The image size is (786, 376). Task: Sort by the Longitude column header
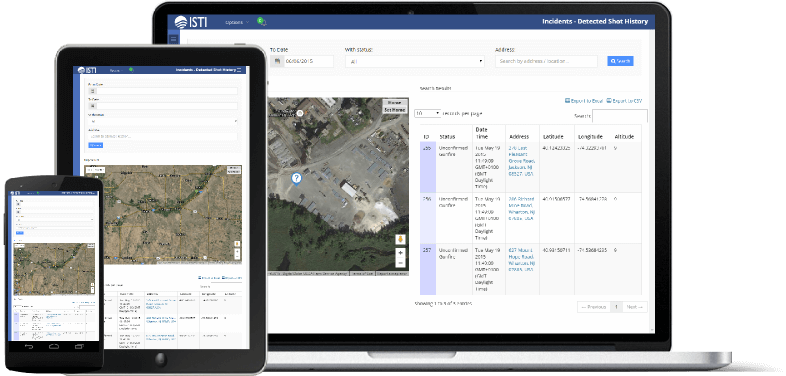pos(590,136)
